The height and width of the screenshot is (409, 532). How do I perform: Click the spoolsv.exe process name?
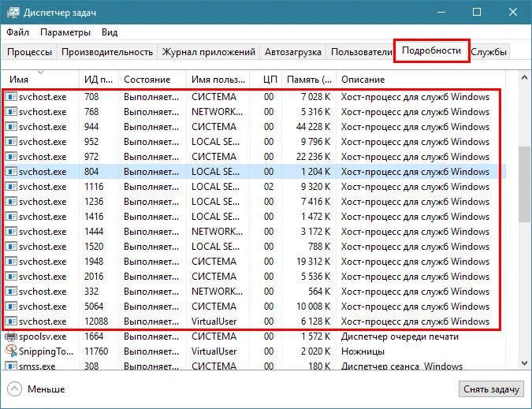(x=43, y=336)
